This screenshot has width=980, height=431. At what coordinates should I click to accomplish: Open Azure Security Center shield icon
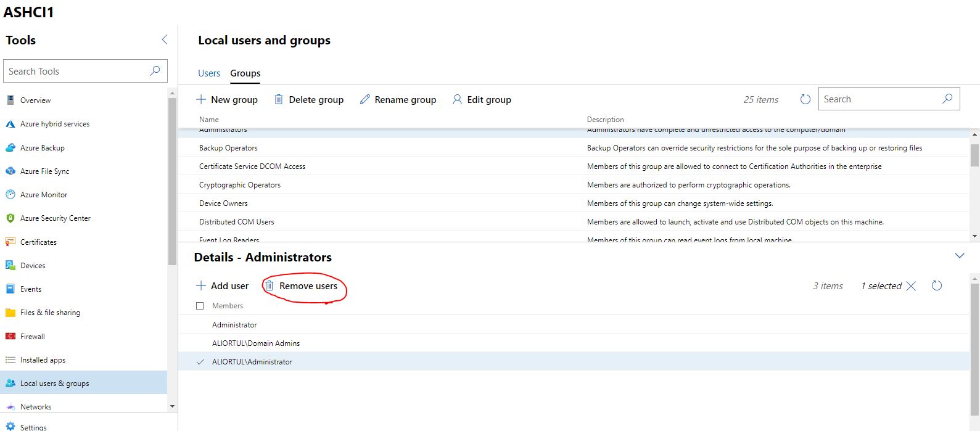click(10, 218)
